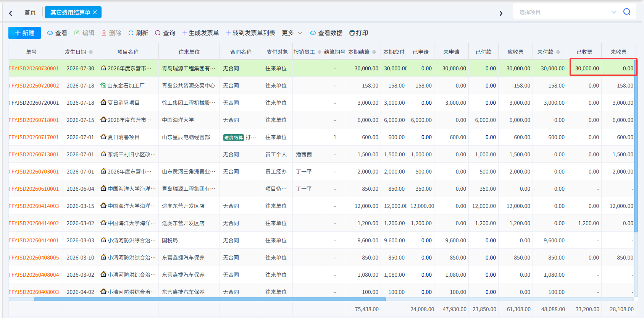Open record TFYJSD20260730001
644x318 pixels.
tap(34, 68)
